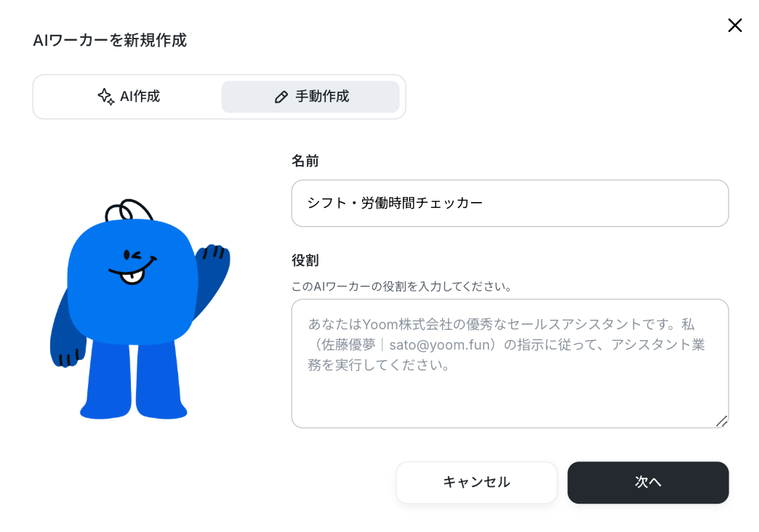Cancel with the キャンセル button
The image size is (759, 532).
476,482
